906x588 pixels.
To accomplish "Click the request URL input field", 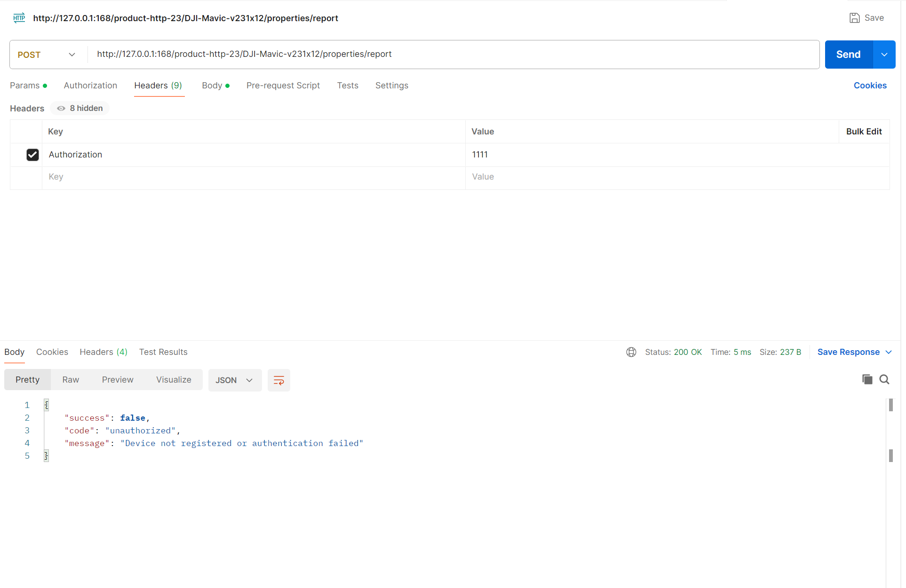I will pos(453,55).
